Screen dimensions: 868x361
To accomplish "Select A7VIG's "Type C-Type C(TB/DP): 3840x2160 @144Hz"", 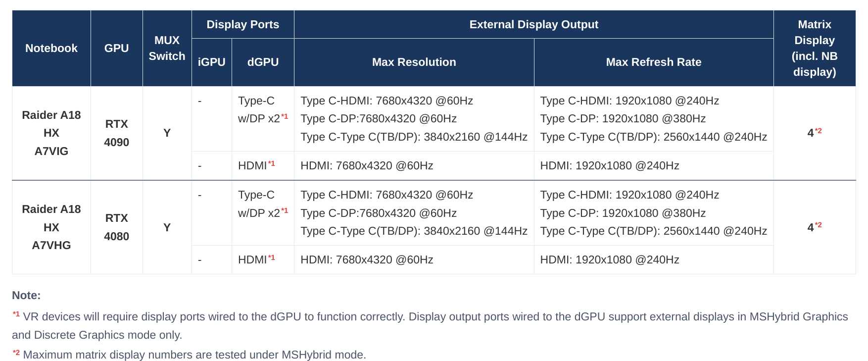I will (414, 137).
